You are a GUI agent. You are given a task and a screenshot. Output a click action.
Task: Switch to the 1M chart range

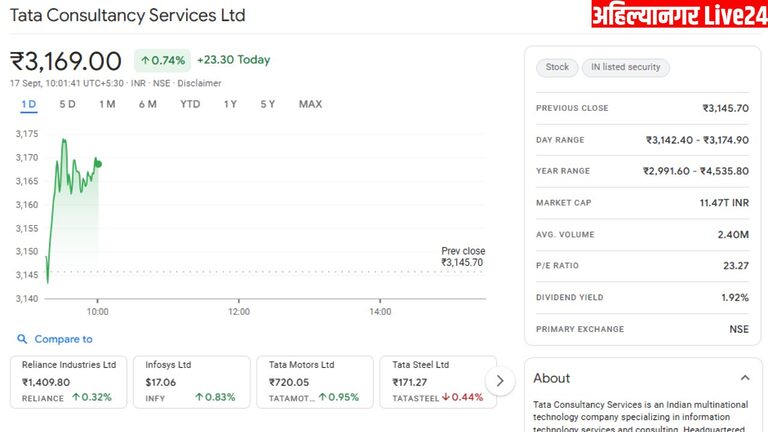(107, 104)
